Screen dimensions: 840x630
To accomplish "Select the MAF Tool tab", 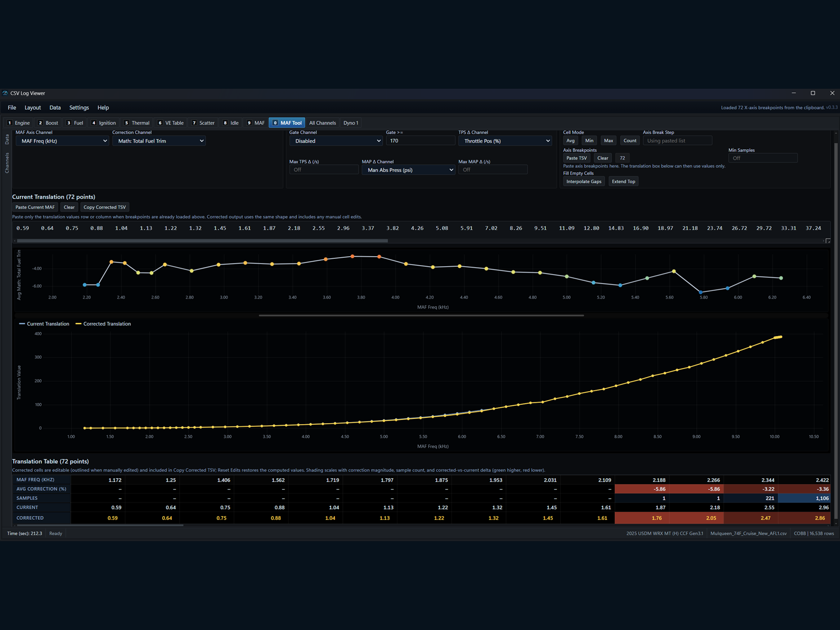I will [287, 123].
